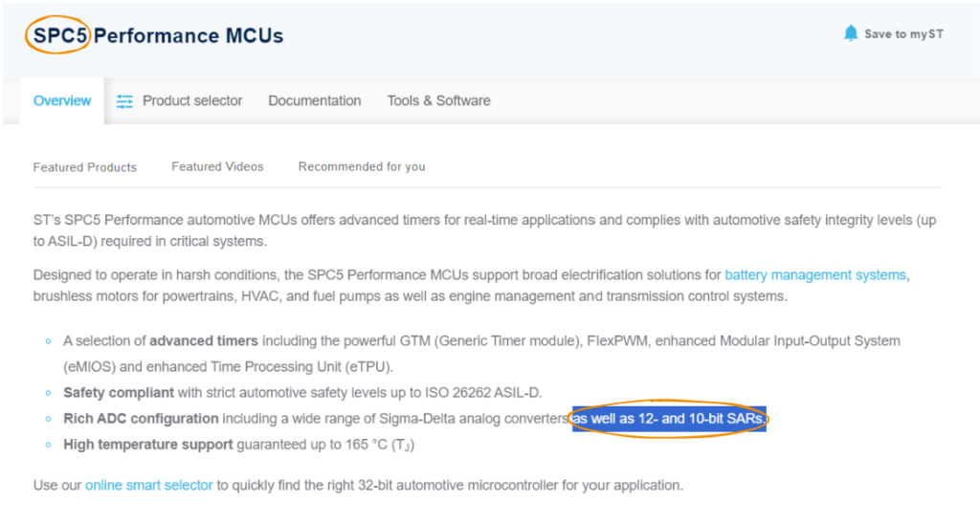Click the Rich ADC configuration bullet heading

pos(141,418)
